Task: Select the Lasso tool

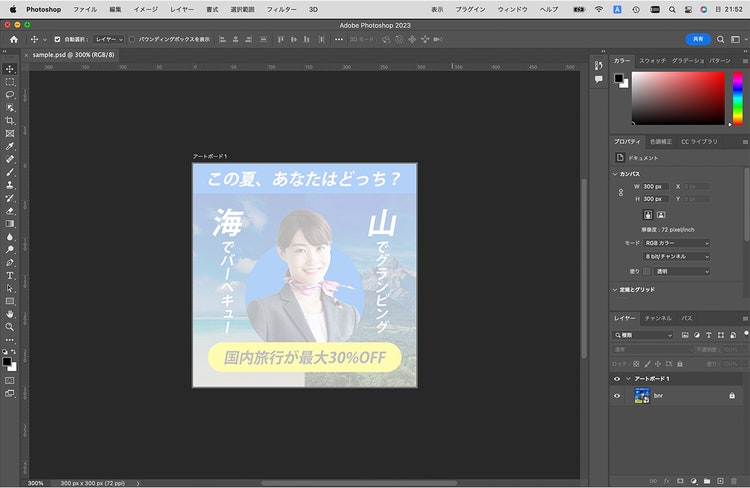Action: pyautogui.click(x=10, y=95)
